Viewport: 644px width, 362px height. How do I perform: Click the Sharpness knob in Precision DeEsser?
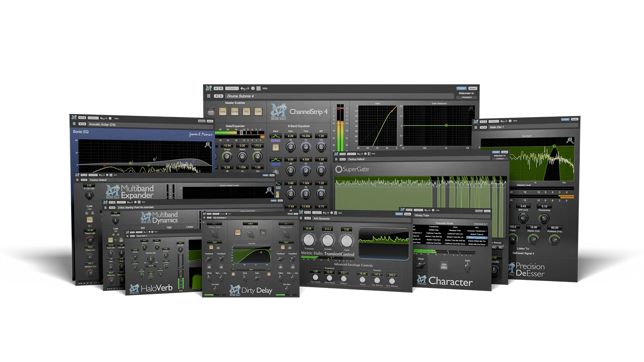point(544,218)
